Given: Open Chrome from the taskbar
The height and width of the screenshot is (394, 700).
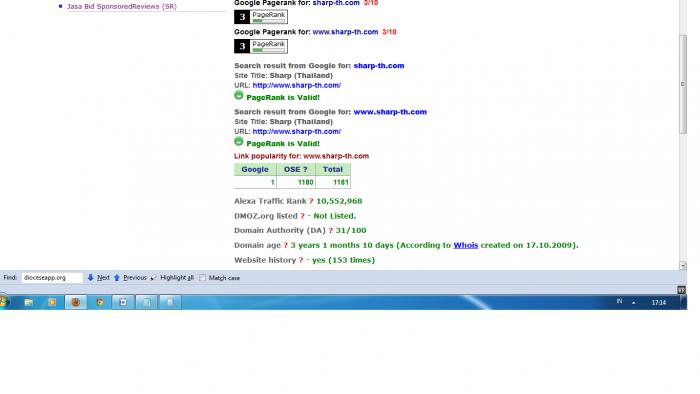Looking at the screenshot, I should click(100, 302).
